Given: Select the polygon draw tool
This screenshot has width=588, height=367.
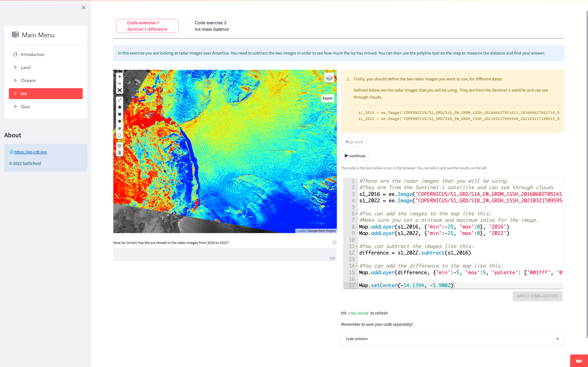Looking at the screenshot, I should pos(120,107).
